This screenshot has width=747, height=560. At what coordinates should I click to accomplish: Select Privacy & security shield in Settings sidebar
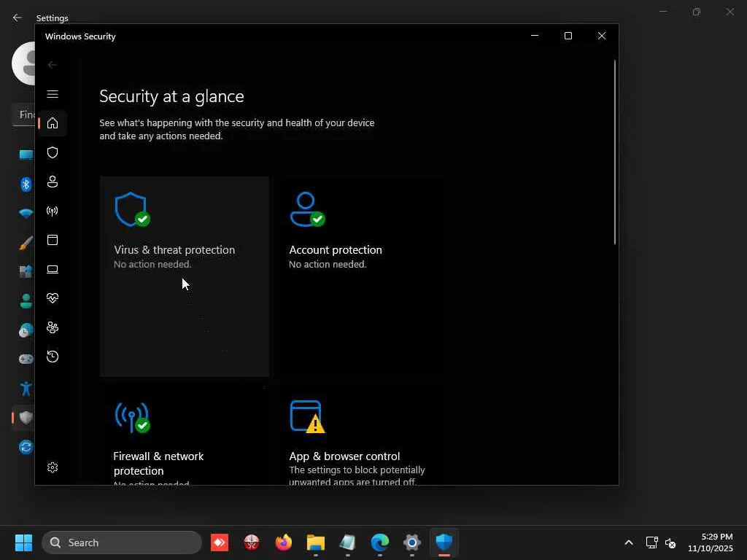[26, 418]
